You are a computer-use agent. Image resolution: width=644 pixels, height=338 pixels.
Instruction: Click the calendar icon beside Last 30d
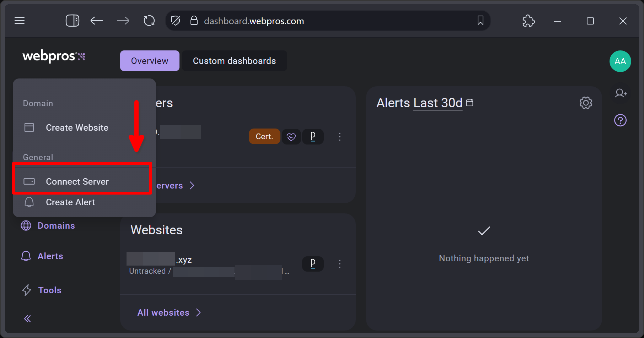470,103
